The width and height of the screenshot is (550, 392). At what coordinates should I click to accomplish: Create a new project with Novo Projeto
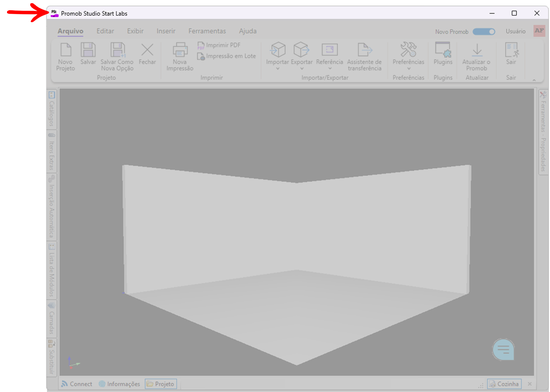tap(66, 57)
